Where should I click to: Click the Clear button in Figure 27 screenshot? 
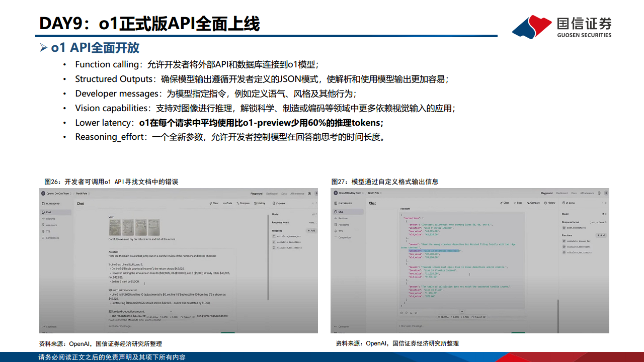[505, 203]
